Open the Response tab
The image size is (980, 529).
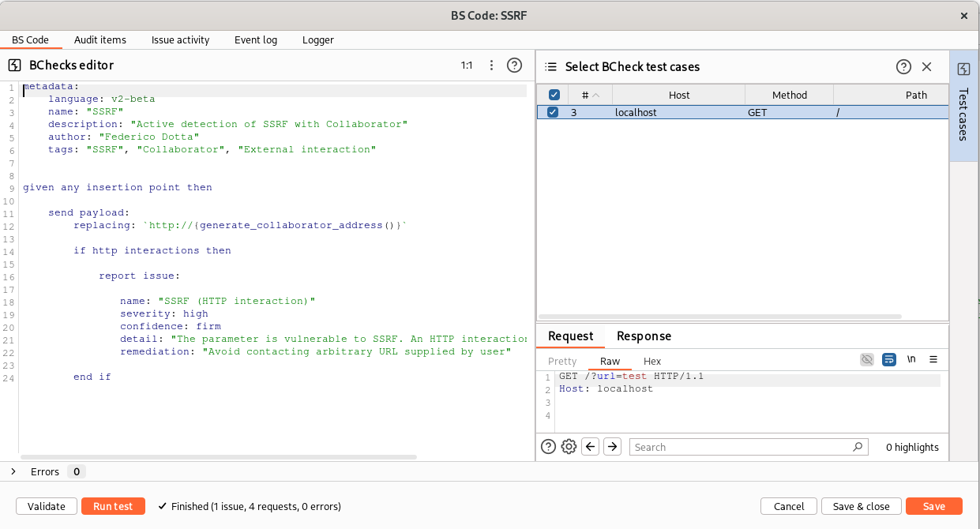[x=644, y=336]
